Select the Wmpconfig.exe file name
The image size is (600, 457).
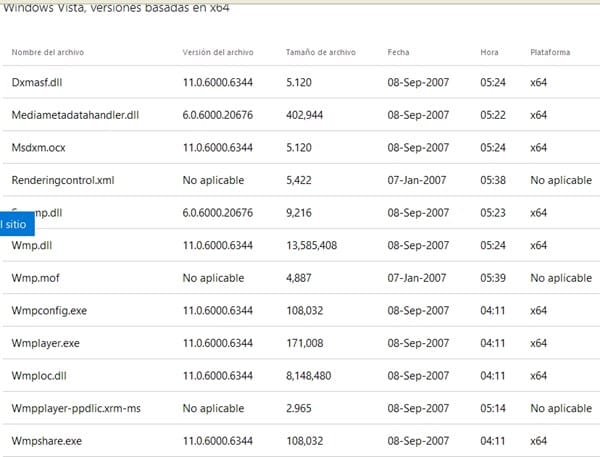49,310
